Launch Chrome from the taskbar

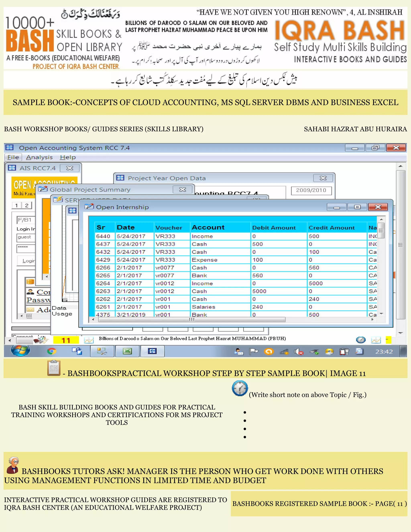click(52, 351)
